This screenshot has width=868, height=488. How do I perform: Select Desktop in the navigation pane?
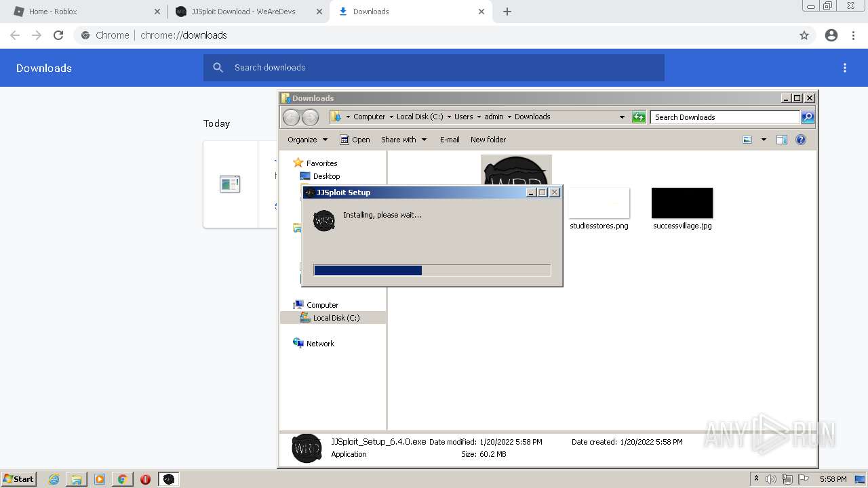click(x=326, y=176)
